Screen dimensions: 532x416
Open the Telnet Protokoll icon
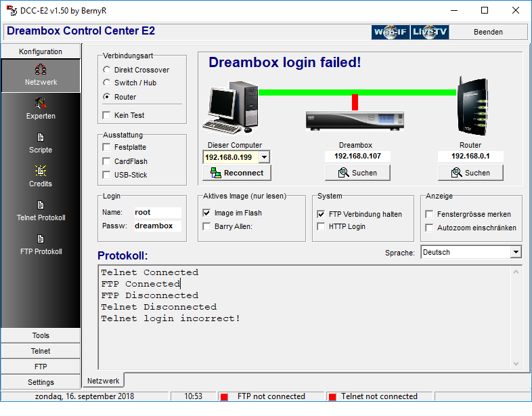(41, 205)
